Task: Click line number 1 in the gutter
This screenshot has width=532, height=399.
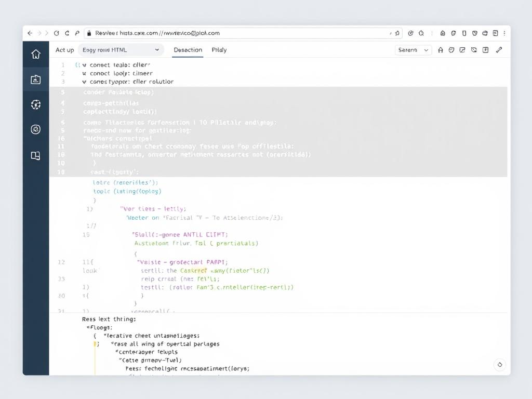Action: coord(63,65)
